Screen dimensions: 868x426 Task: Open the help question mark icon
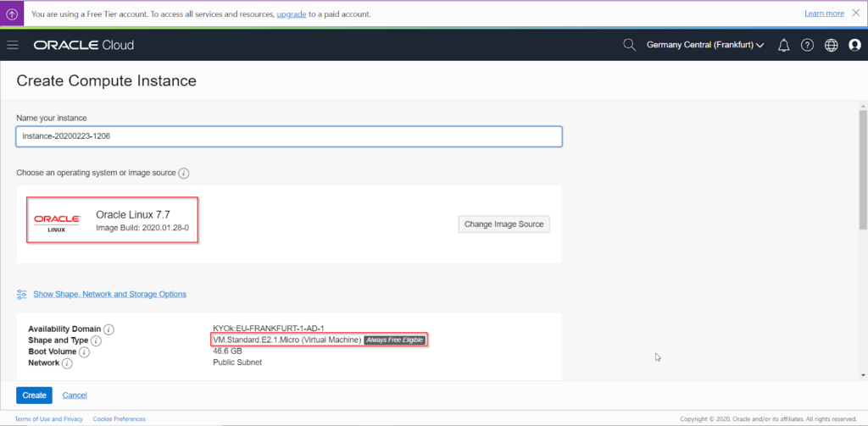(x=807, y=45)
